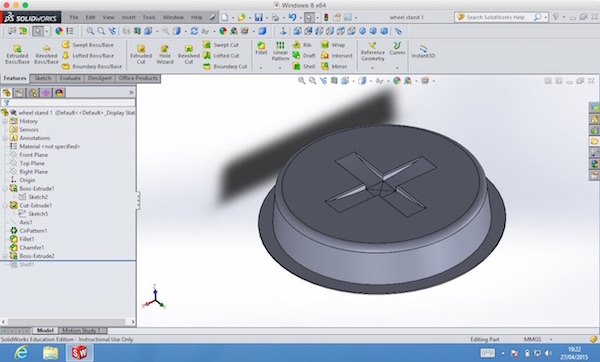The height and width of the screenshot is (362, 600).
Task: Open the Window menu
Action: (173, 17)
